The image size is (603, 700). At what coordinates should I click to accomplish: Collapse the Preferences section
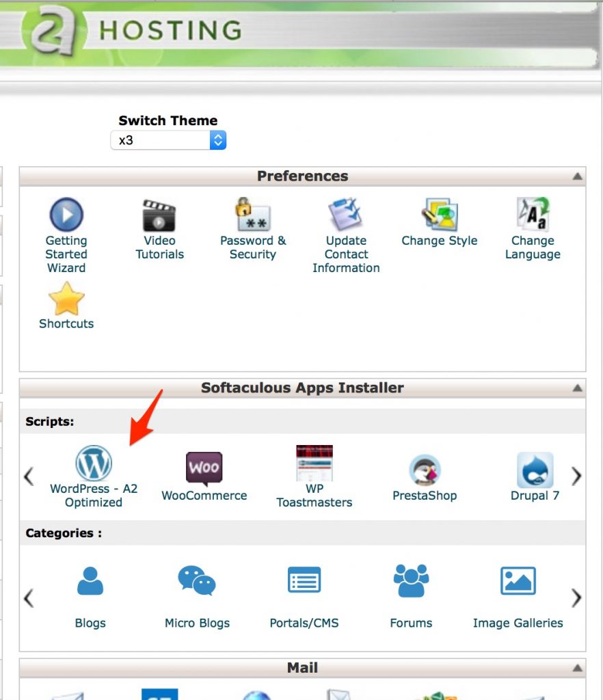coord(577,176)
